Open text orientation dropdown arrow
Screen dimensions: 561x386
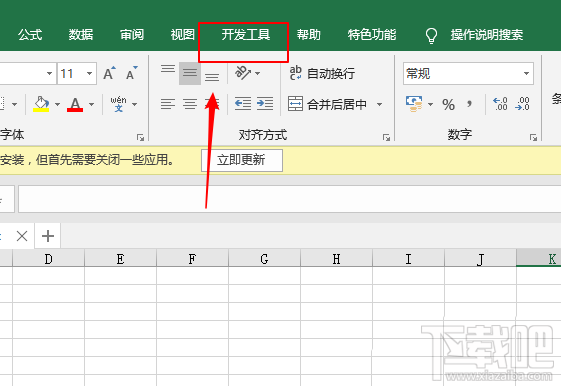[258, 74]
